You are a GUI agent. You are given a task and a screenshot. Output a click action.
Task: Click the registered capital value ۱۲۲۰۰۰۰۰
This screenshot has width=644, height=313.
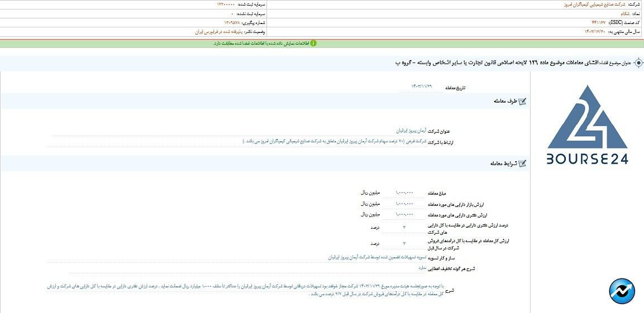pyautogui.click(x=226, y=4)
